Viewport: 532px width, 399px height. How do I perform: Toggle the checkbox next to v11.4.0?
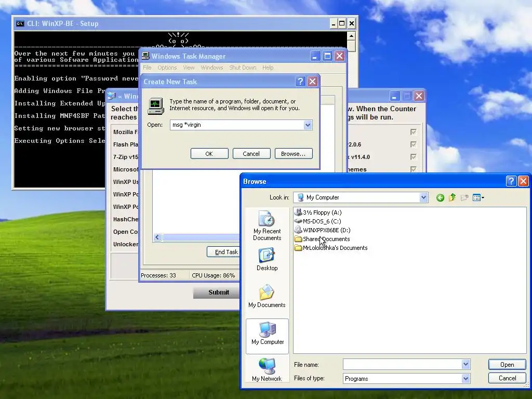413,157
